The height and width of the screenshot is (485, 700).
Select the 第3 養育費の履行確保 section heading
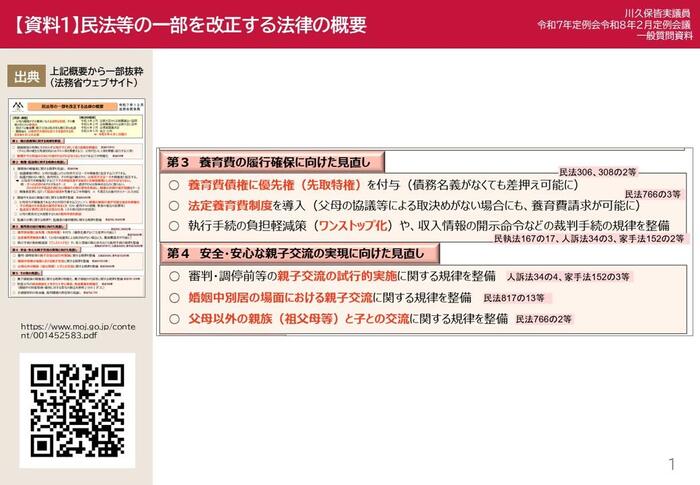tap(270, 163)
